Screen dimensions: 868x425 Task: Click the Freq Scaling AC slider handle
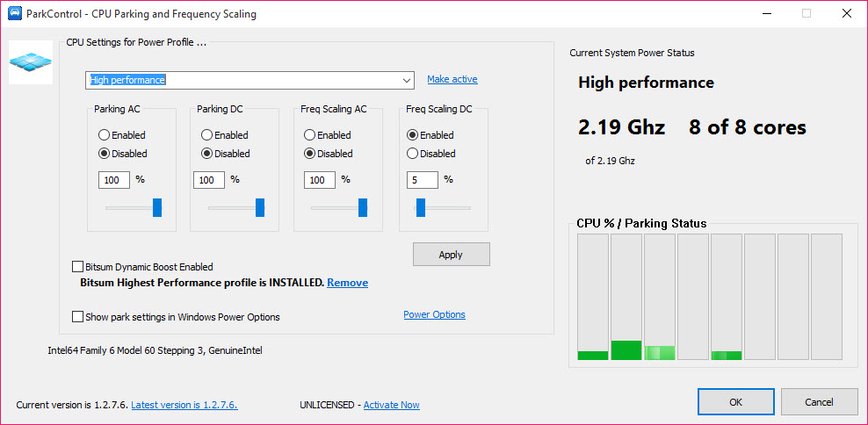coord(363,207)
